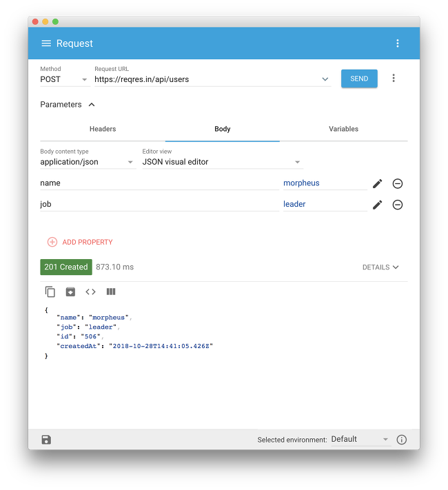Open the hamburger navigation menu

point(46,43)
